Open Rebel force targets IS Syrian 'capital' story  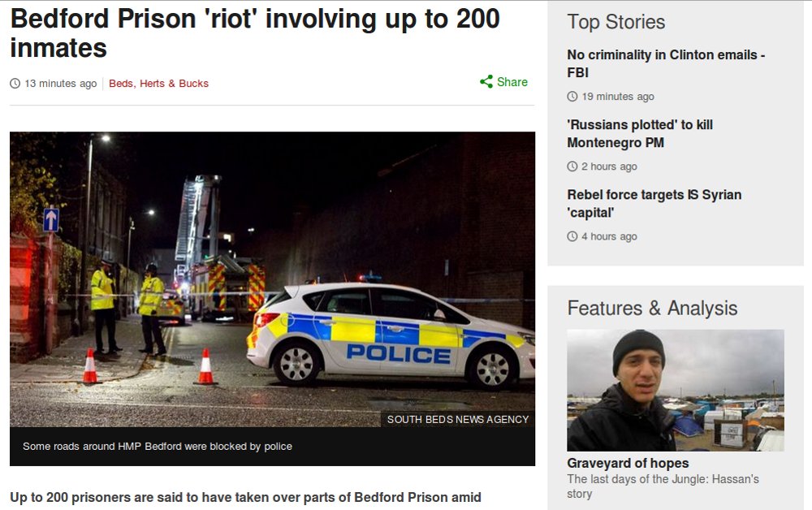click(x=654, y=204)
